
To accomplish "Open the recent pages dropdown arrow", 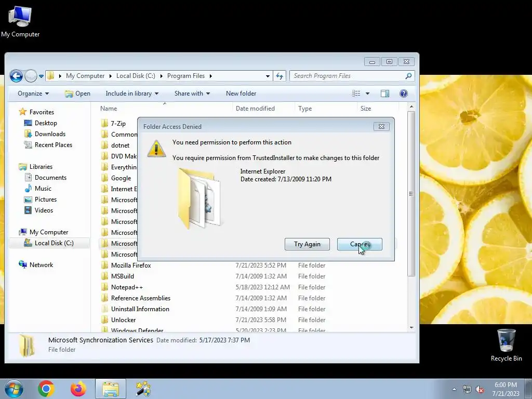I will click(41, 76).
